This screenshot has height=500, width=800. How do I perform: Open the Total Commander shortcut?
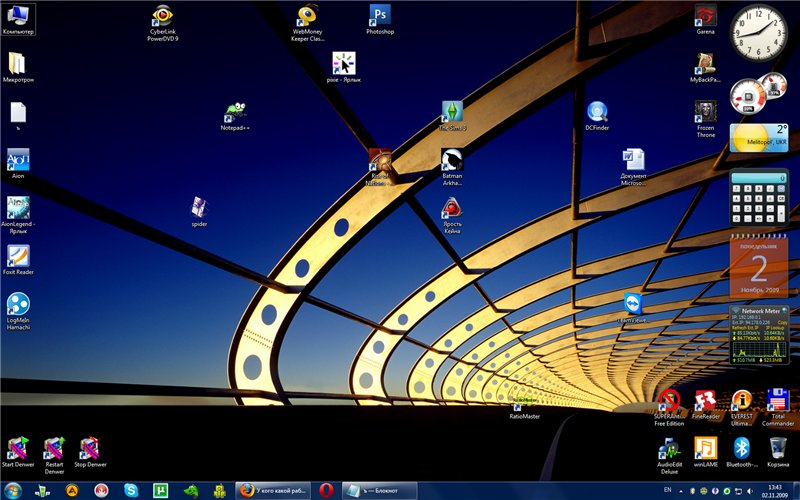(777, 401)
